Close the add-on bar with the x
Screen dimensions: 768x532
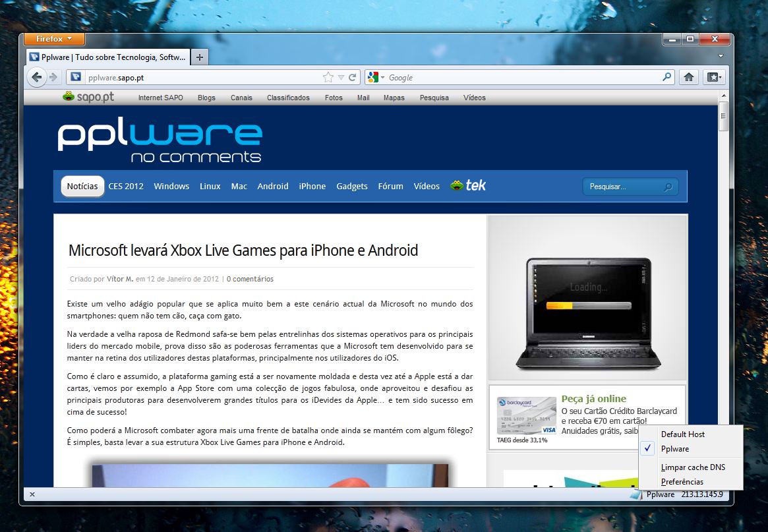(x=32, y=494)
